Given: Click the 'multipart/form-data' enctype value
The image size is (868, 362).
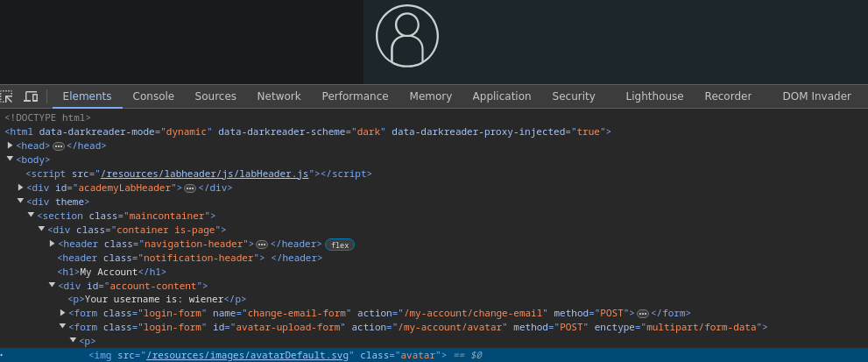Looking at the screenshot, I should coord(702,327).
